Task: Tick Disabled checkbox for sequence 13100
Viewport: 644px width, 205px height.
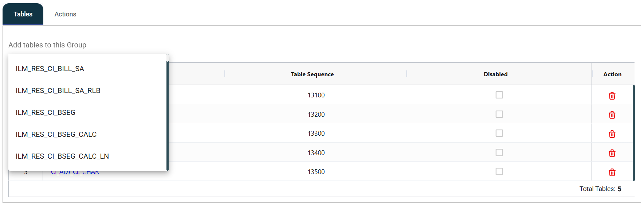Action: point(499,95)
